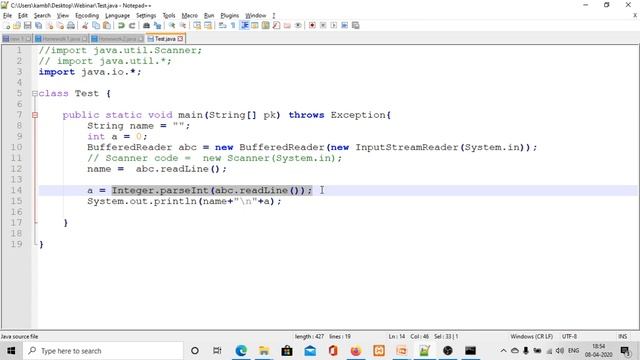Toggle INS insert mode in status bar
Image resolution: width=640 pixels, height=360 pixels.
pos(622,336)
